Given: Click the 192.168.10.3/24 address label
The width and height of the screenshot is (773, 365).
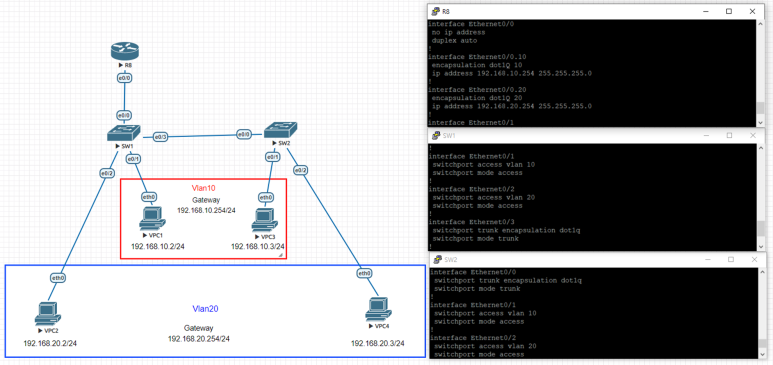Looking at the screenshot, I should coord(258,246).
